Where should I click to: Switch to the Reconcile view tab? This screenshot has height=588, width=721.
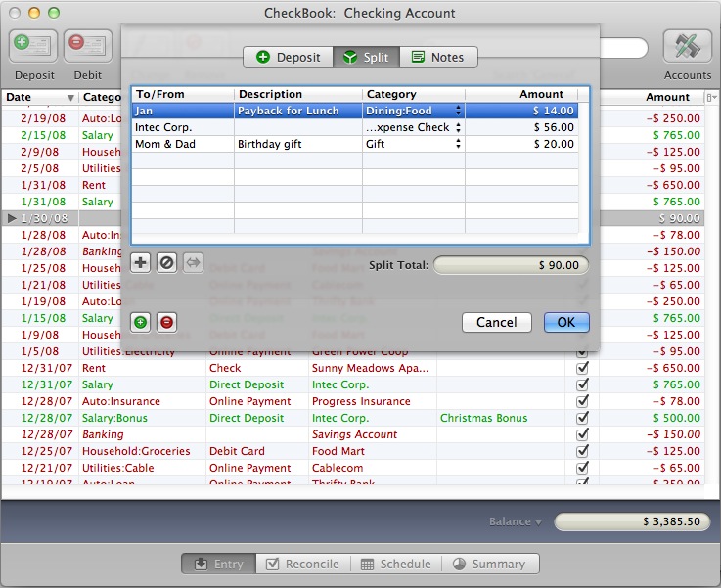pos(303,564)
